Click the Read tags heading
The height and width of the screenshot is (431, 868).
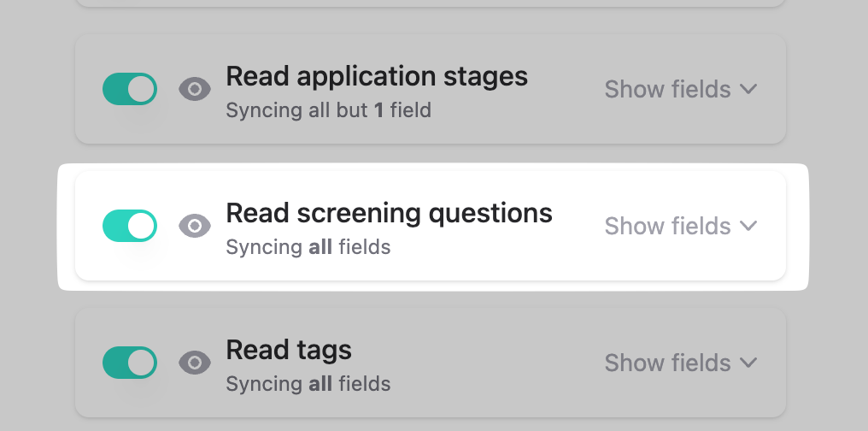289,350
